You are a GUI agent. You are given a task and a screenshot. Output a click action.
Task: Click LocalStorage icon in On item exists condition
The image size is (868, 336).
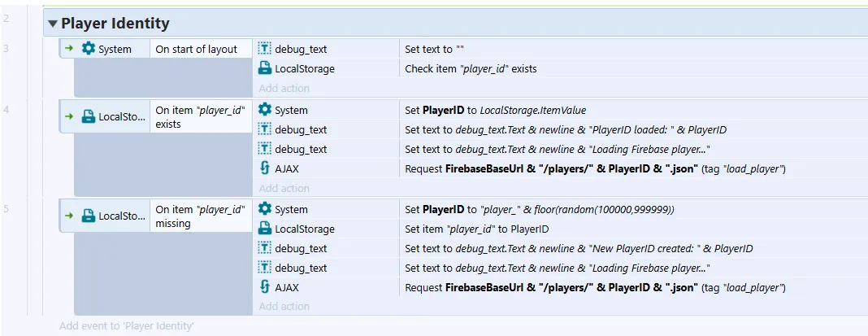(89, 116)
